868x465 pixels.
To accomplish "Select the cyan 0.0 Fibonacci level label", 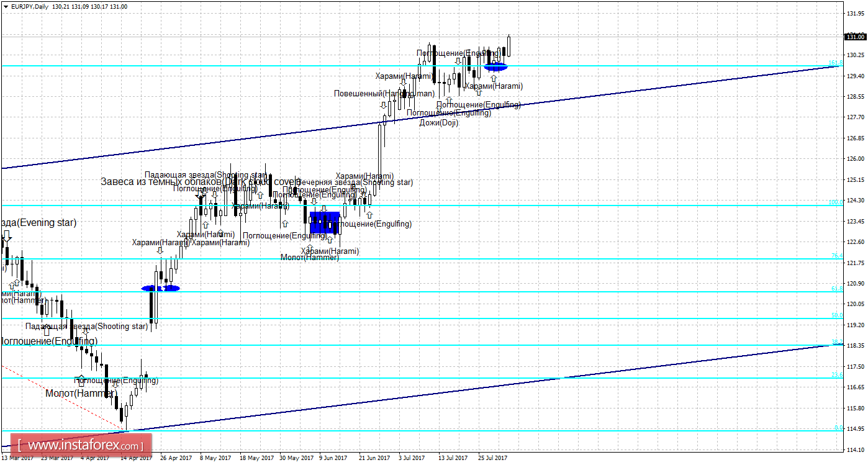I will coord(838,428).
